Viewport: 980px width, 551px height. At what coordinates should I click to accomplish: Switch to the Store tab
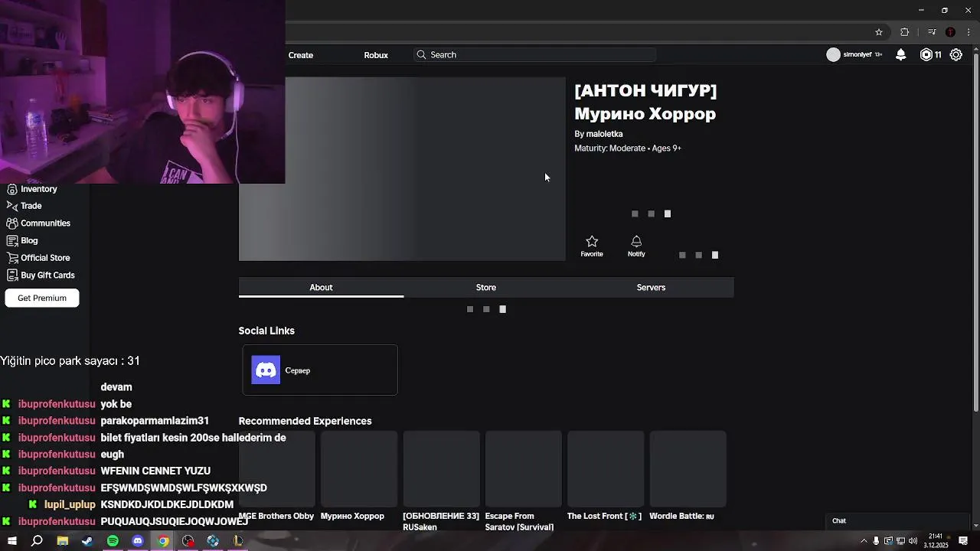tap(486, 287)
